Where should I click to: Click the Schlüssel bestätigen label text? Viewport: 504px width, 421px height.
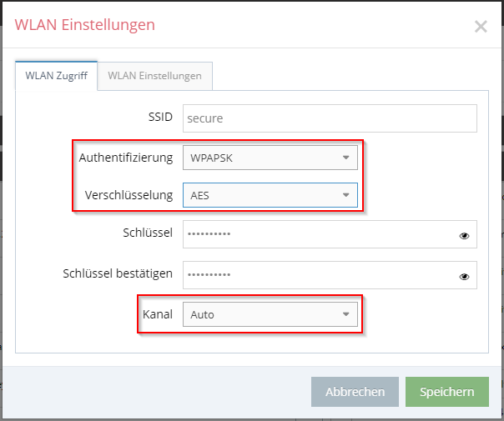coord(118,273)
